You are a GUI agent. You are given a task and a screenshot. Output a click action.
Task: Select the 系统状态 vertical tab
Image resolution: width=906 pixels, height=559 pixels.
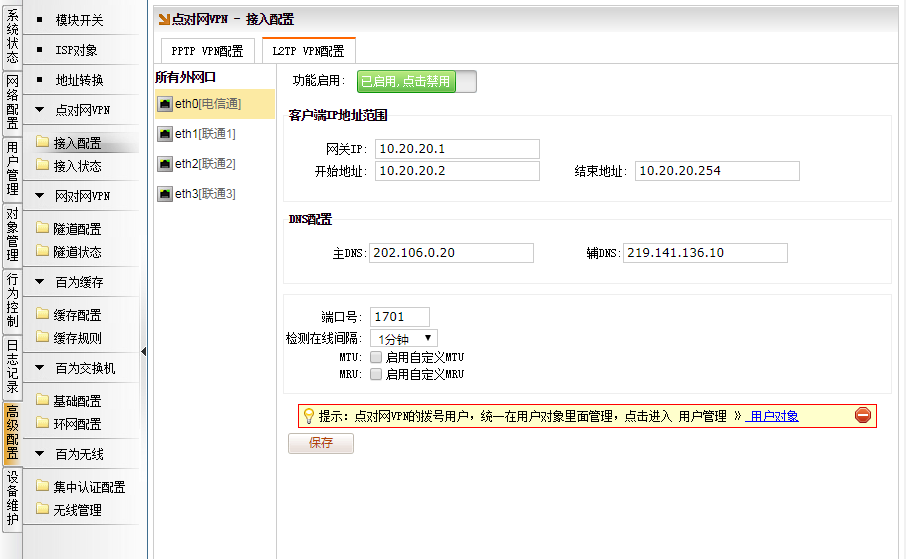12,37
